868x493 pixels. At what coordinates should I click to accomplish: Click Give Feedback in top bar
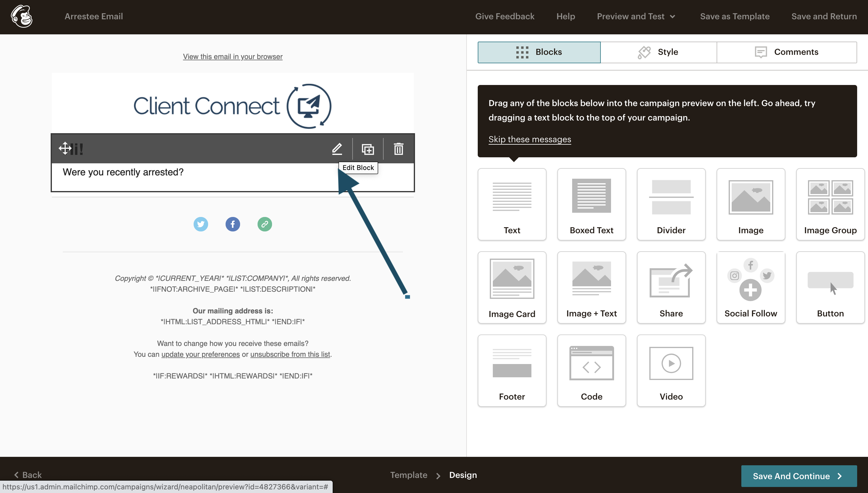(505, 16)
